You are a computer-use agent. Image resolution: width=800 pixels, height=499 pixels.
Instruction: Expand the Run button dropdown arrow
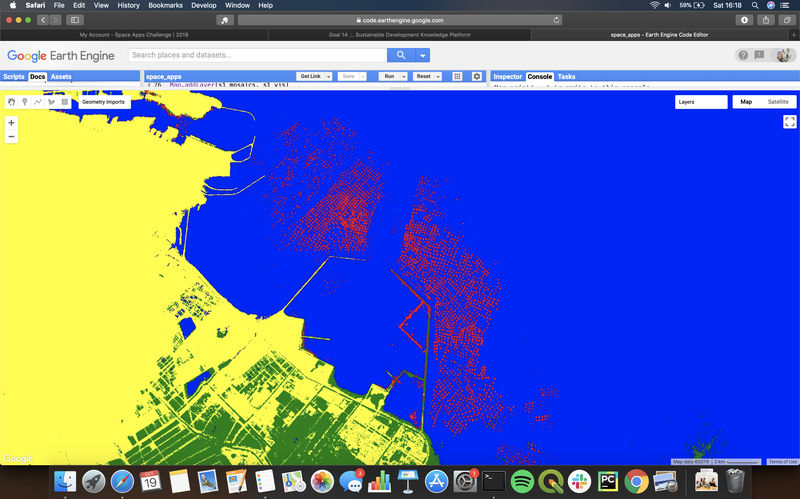tap(403, 76)
